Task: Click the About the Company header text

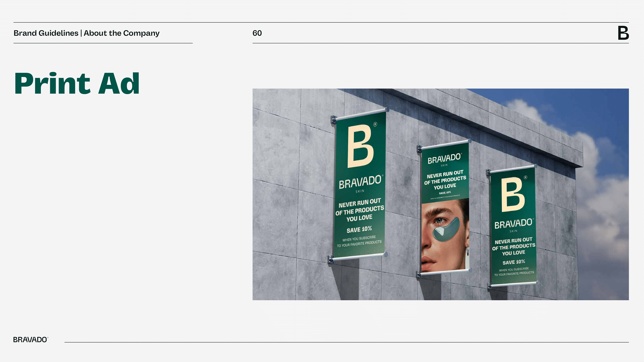Action: tap(121, 33)
